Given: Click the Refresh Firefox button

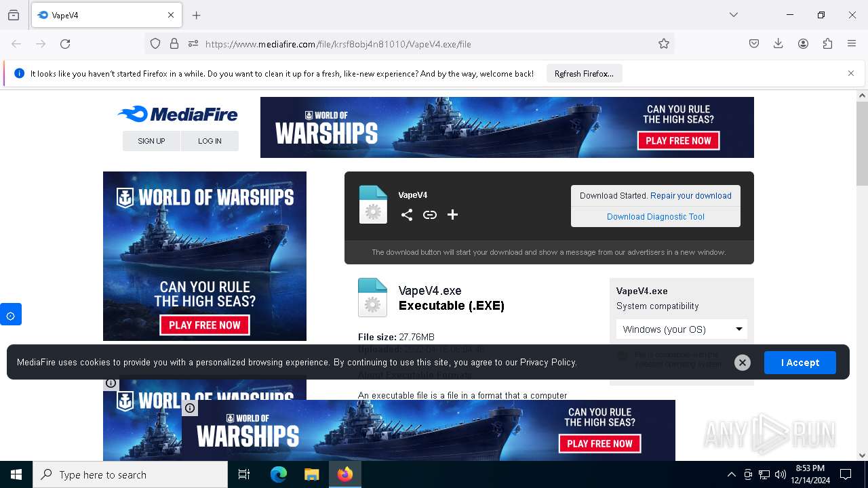Looking at the screenshot, I should coord(584,73).
